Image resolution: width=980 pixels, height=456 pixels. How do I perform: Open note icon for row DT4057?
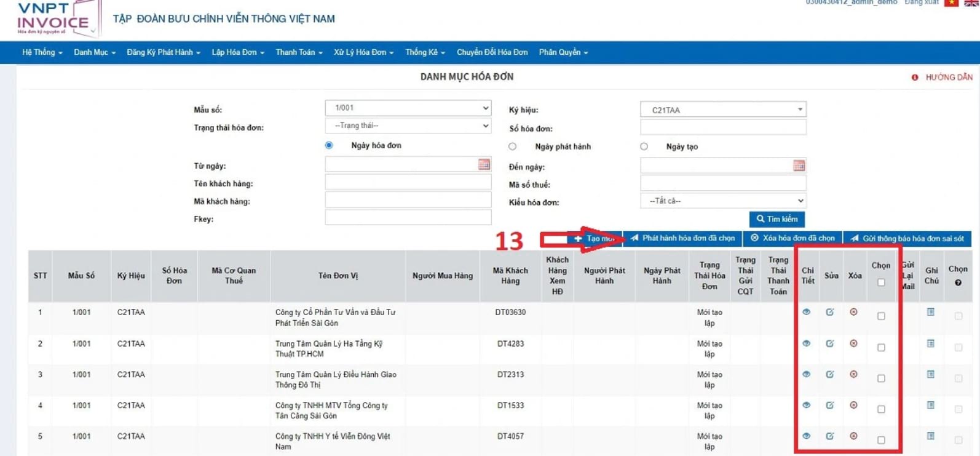931,436
